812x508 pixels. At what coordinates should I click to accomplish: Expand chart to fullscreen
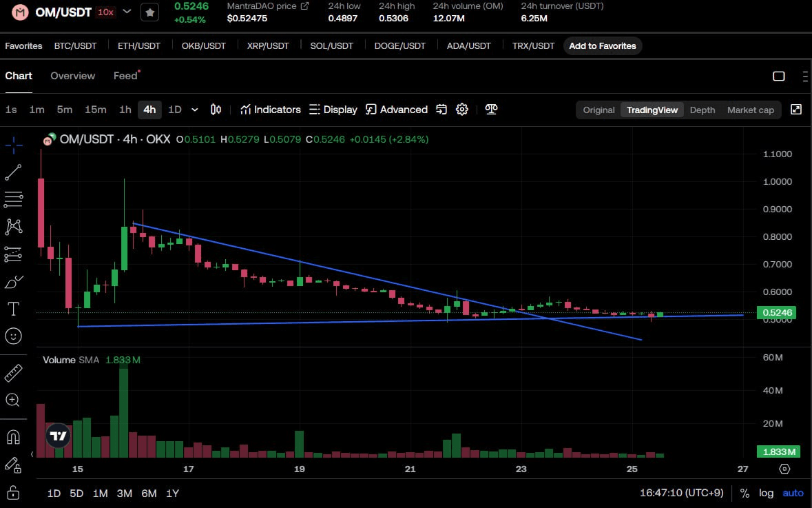796,110
